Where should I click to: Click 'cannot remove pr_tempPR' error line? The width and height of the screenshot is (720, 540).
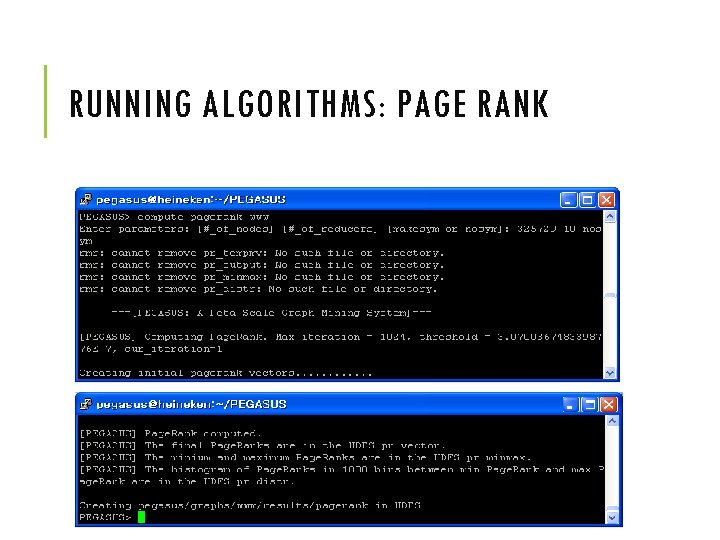(261, 253)
